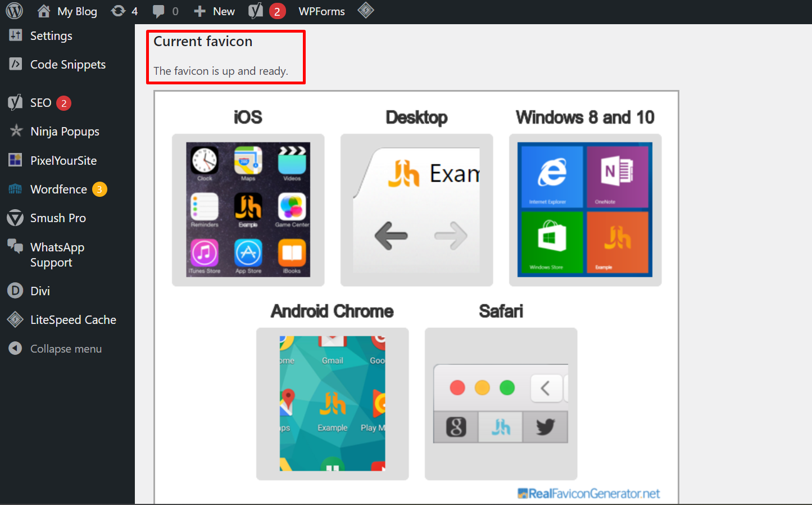Open WPForms in admin bar
This screenshot has width=812, height=505.
(x=321, y=11)
